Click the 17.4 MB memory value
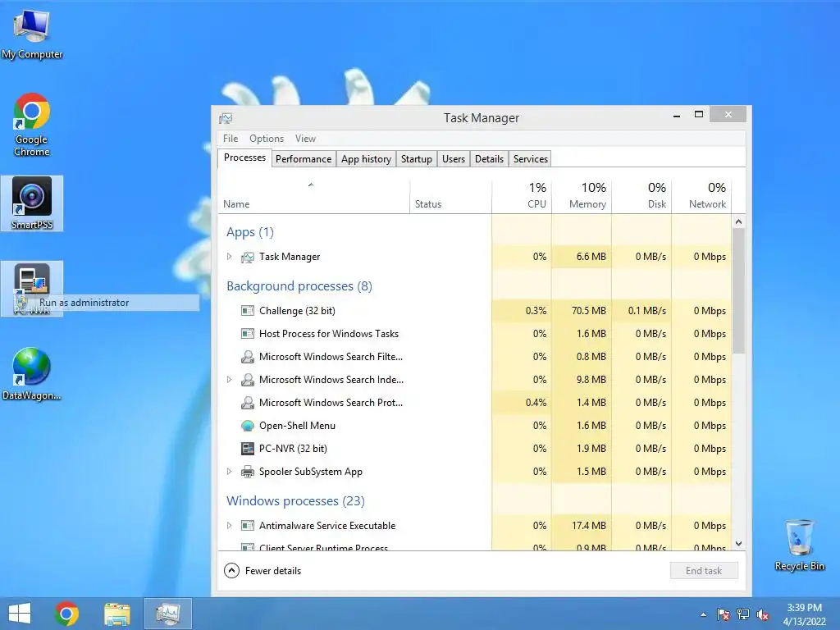Image resolution: width=840 pixels, height=630 pixels. click(x=589, y=526)
